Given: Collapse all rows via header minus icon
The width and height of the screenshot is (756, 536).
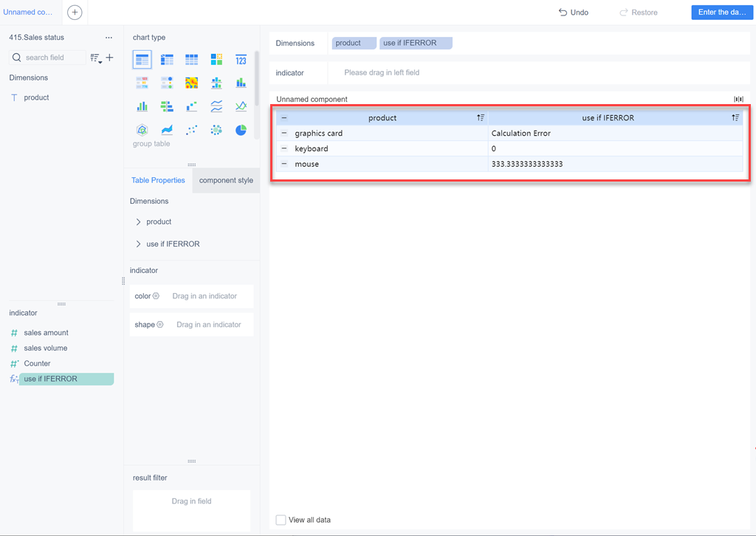Looking at the screenshot, I should tap(284, 117).
